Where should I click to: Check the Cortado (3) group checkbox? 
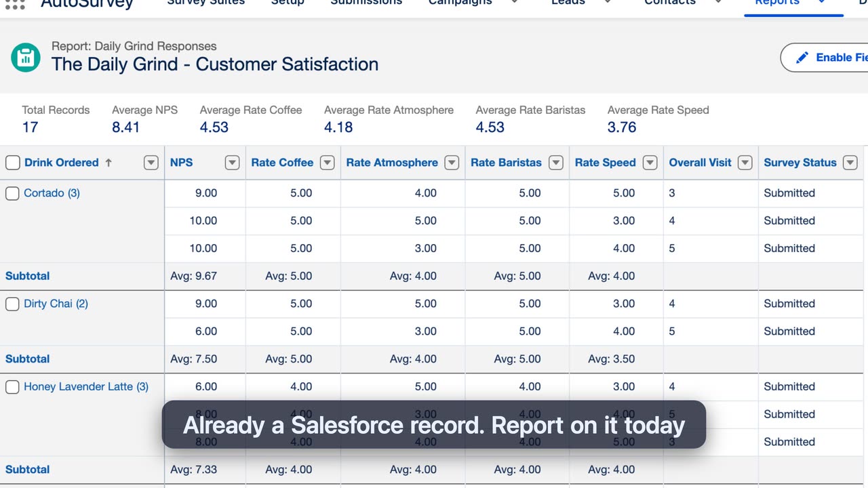point(12,193)
